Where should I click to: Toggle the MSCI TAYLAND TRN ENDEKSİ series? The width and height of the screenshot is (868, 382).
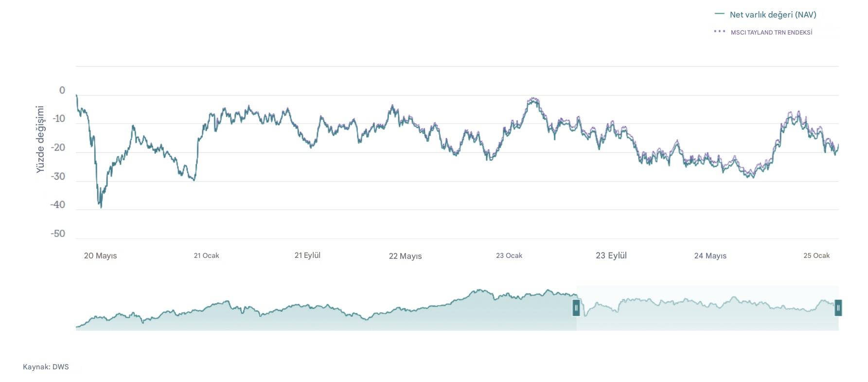[771, 33]
